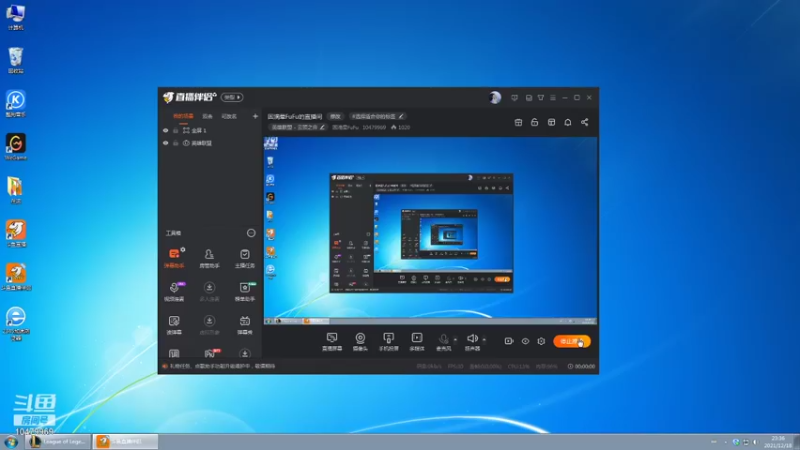Click the orange stop streaming button

click(572, 341)
